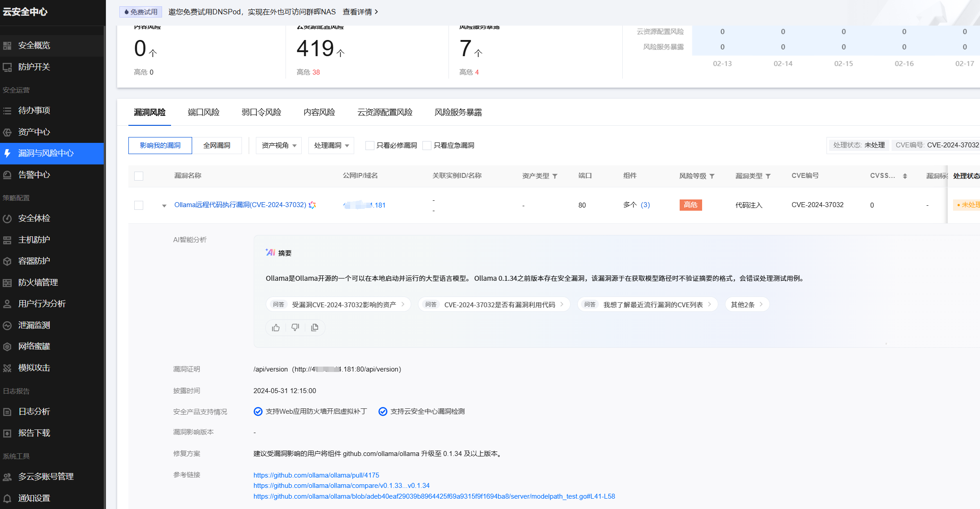The height and width of the screenshot is (509, 980).
Task: Switch to 云资源配置风险 tab
Action: coord(385,112)
